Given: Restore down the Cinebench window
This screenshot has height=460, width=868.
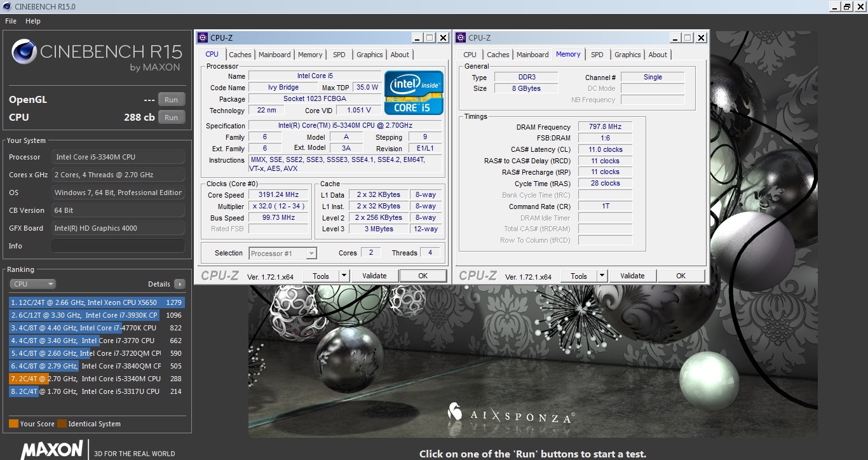Looking at the screenshot, I should [847, 6].
